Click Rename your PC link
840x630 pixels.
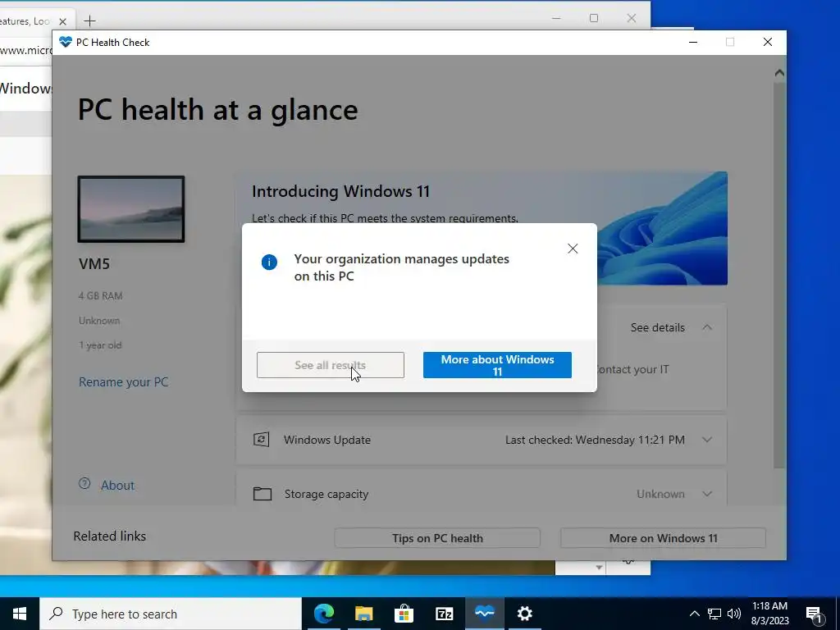124,382
